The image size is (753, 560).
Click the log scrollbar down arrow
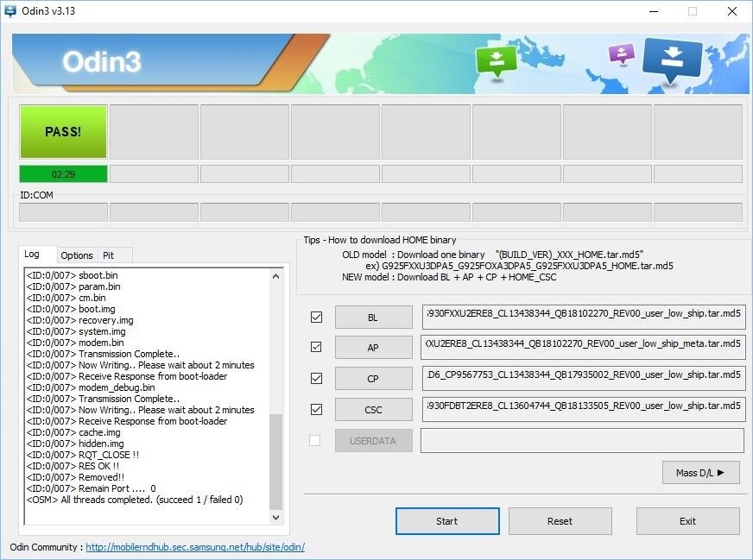[275, 518]
